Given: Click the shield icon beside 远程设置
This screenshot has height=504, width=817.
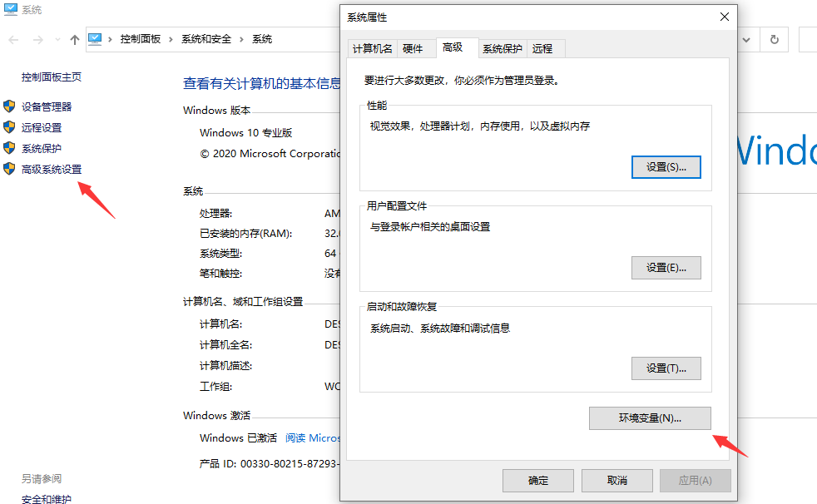Looking at the screenshot, I should [9, 127].
